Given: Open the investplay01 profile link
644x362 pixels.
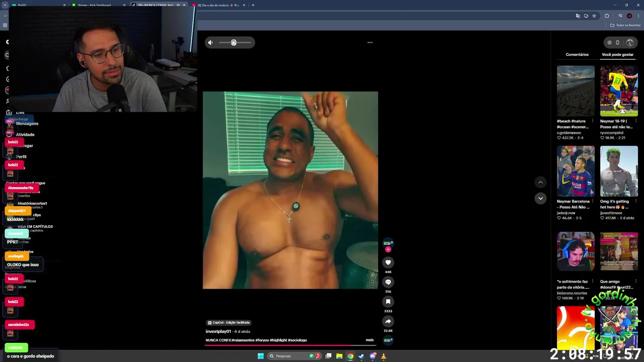Looking at the screenshot, I should point(218,331).
